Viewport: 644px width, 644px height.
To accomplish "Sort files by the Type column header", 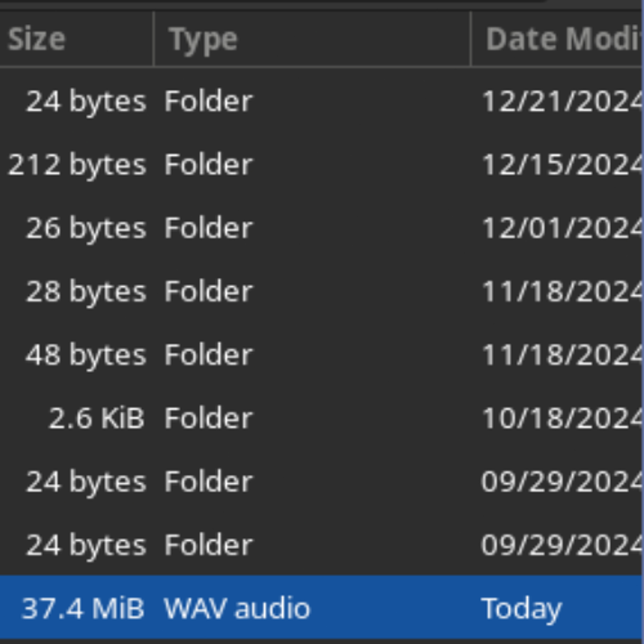I will pyautogui.click(x=312, y=39).
